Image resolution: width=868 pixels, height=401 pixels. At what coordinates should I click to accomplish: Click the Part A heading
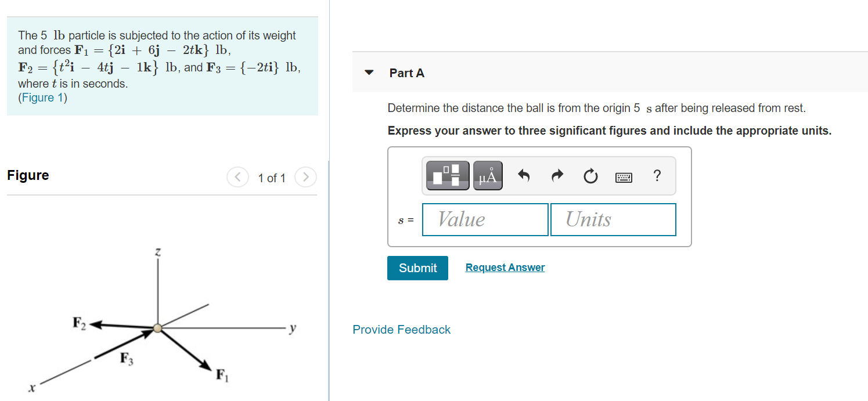[407, 73]
